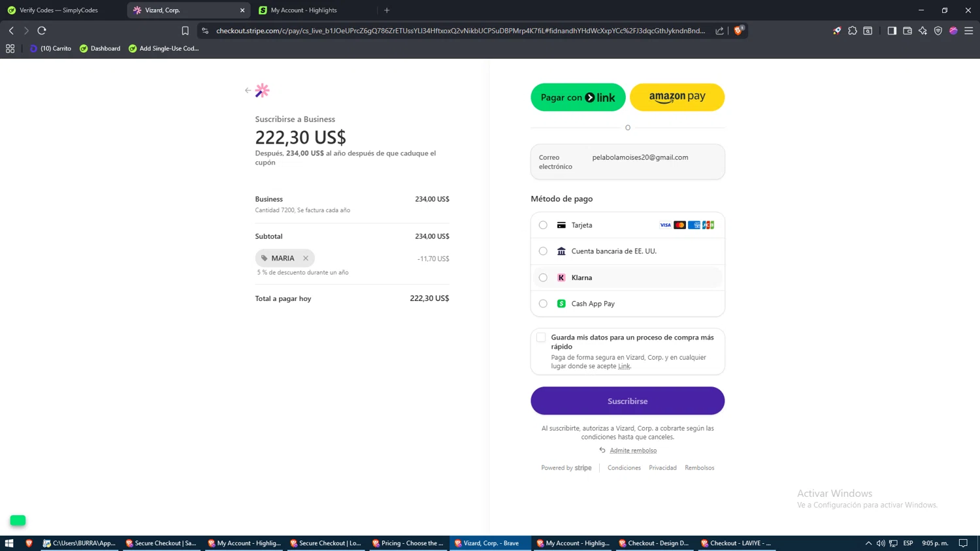Click the Suscribirse button

(x=627, y=401)
